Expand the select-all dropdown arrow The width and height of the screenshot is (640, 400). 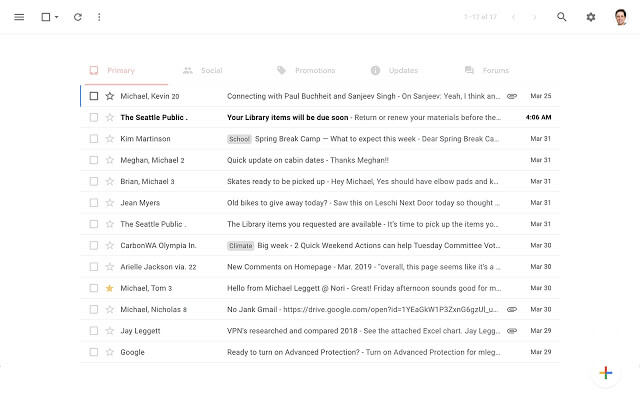coord(57,17)
